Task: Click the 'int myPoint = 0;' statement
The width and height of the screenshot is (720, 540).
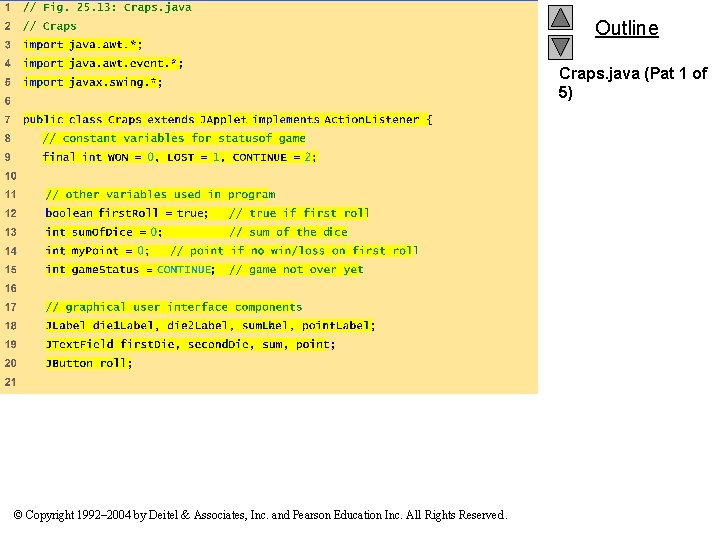Action: pos(97,251)
